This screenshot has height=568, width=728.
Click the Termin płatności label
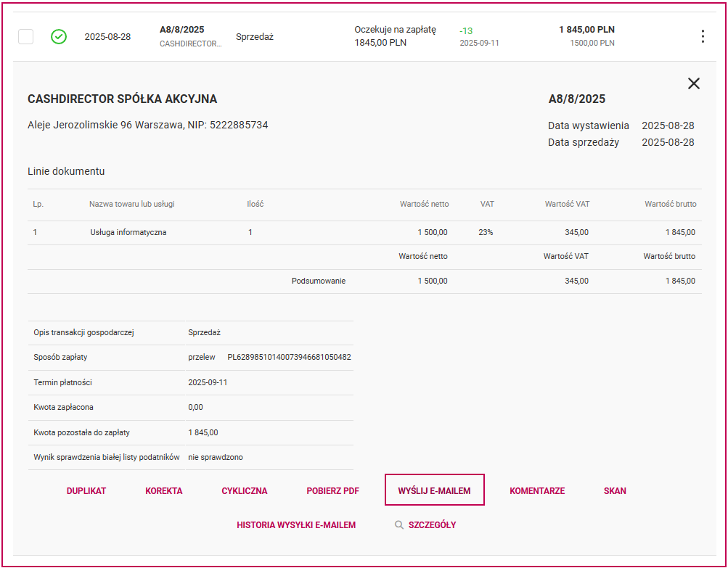(62, 382)
